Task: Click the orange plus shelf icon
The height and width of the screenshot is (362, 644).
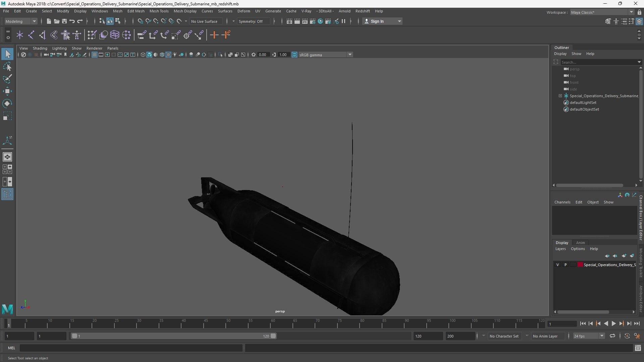Action: (x=214, y=35)
